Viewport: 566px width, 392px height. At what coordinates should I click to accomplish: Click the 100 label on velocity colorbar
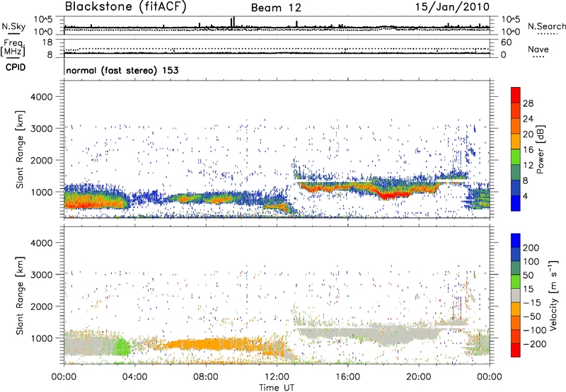coord(531,261)
